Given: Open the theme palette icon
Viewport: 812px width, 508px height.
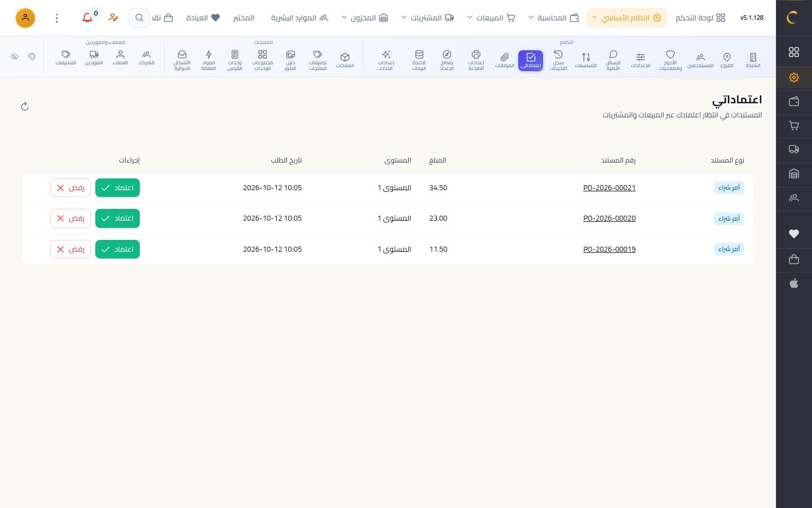Looking at the screenshot, I should click(x=32, y=56).
